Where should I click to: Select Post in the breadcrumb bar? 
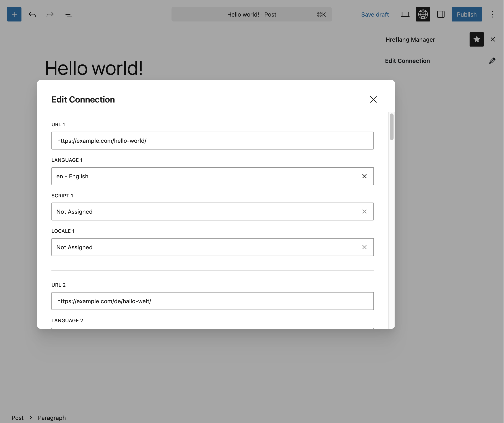[18, 417]
